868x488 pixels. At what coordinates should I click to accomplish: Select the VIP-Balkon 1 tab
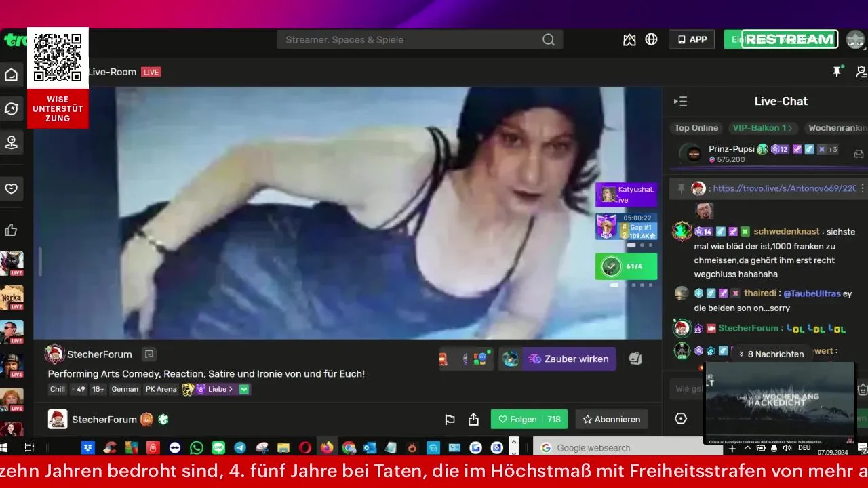(763, 128)
